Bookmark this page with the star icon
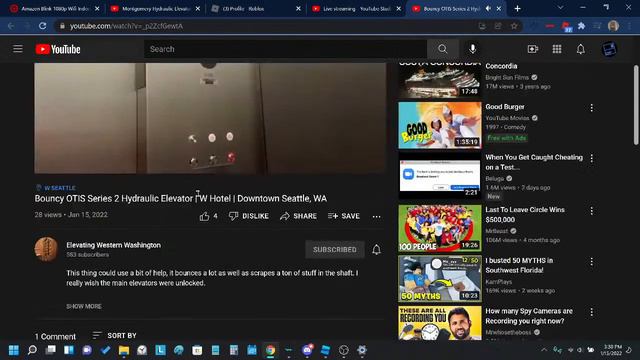 click(x=514, y=26)
